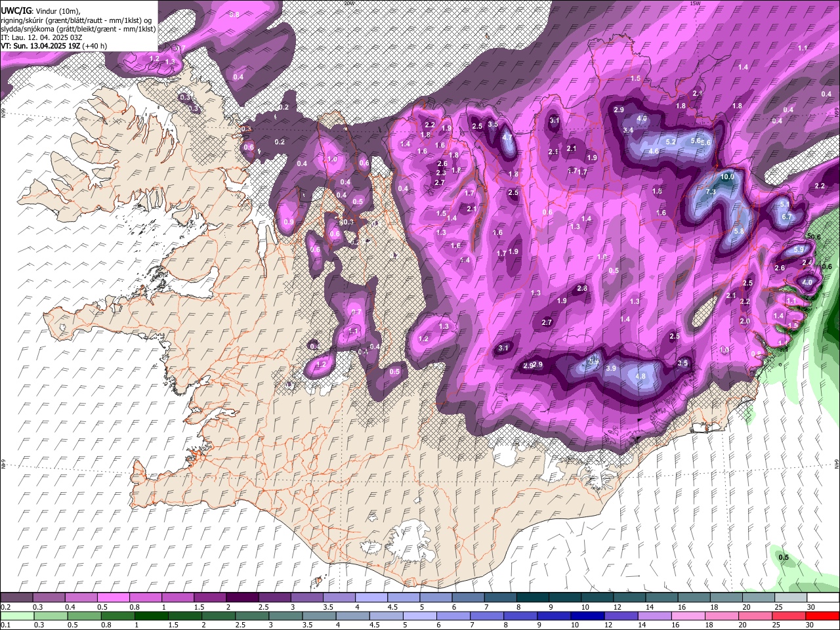Click the 'VT: Sun. 13.04.2025 19Z' line
The image size is (840, 630).
coord(54,47)
